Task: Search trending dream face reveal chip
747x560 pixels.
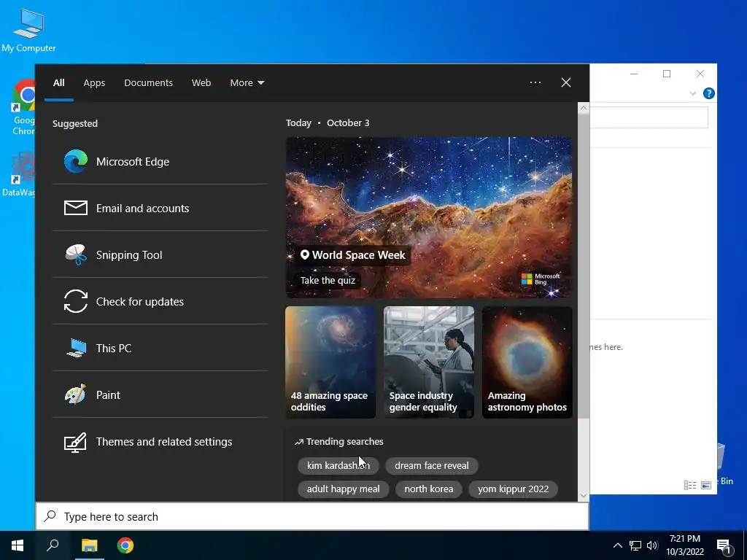Action: (432, 465)
